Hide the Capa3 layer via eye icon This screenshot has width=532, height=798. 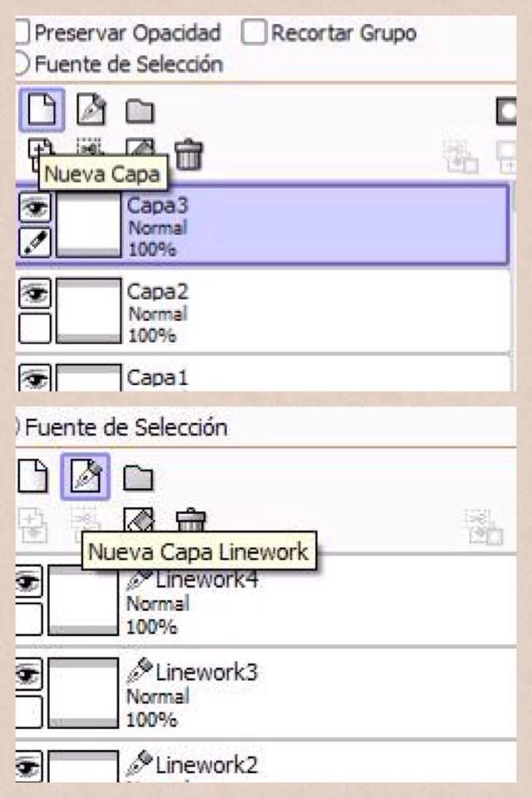[35, 207]
